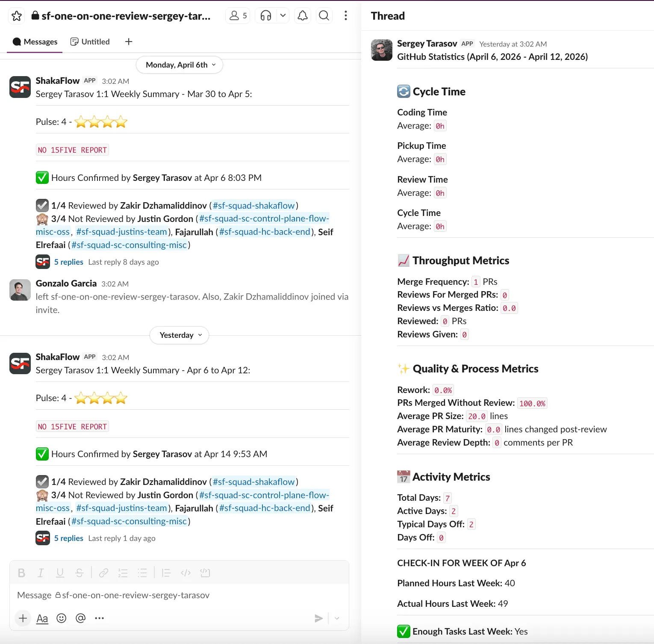Select the Messages tab
654x644 pixels.
35,42
